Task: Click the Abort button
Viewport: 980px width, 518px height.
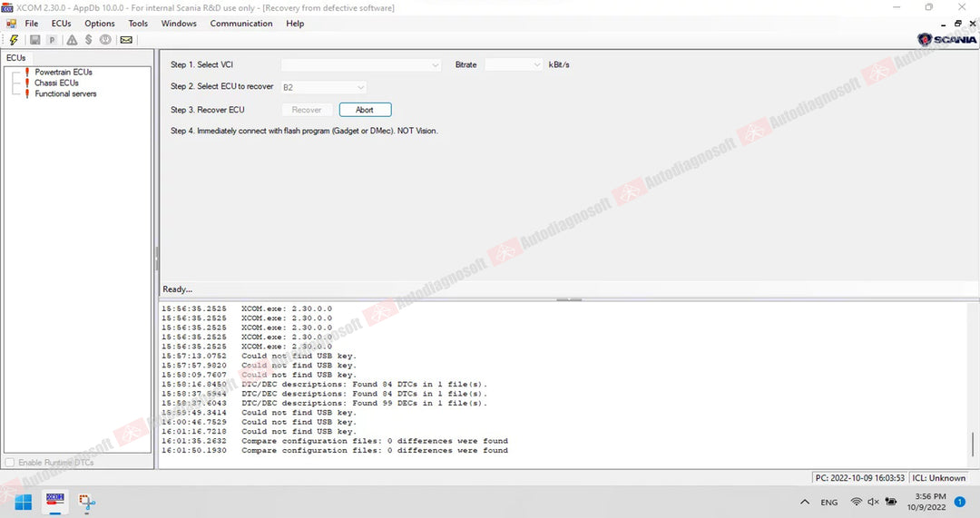Action: 365,110
